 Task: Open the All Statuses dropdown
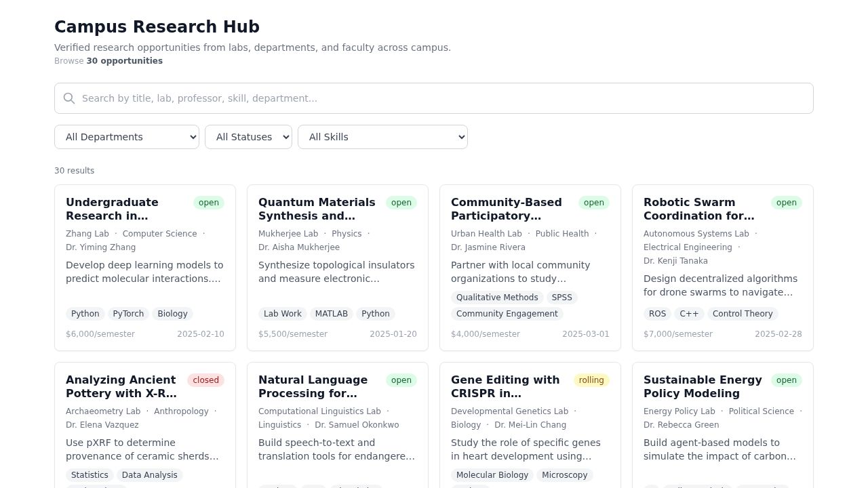click(248, 137)
